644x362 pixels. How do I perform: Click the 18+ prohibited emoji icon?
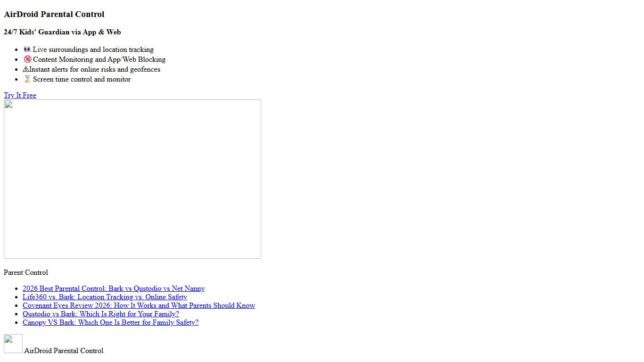tap(27, 59)
